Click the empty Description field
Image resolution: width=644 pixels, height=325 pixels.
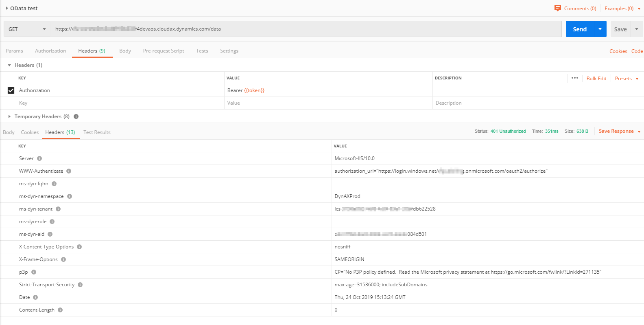tap(538, 103)
